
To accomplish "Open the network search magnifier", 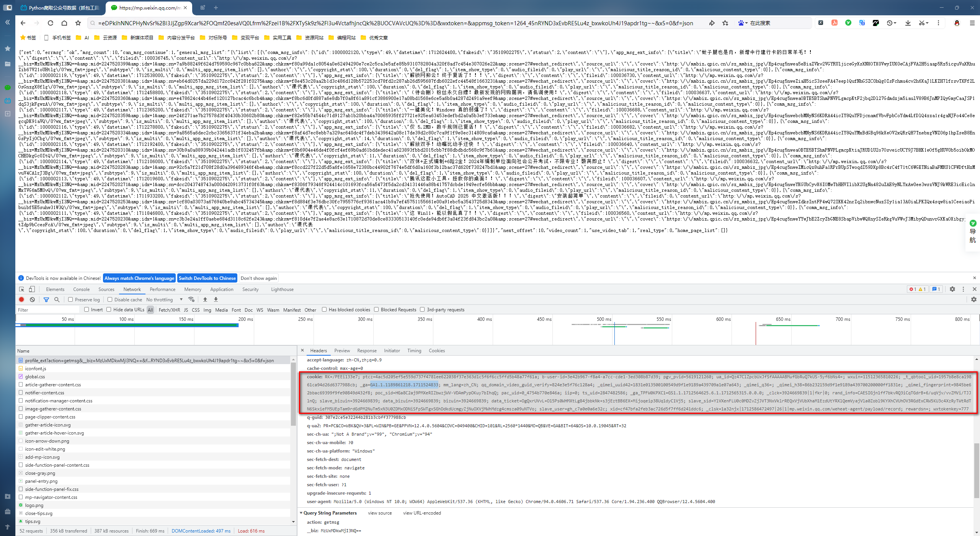I will [x=57, y=299].
